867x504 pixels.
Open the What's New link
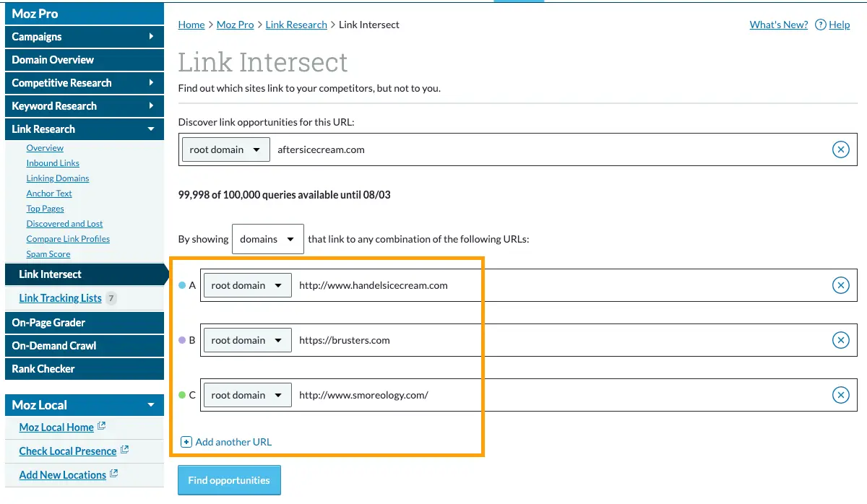coord(778,24)
